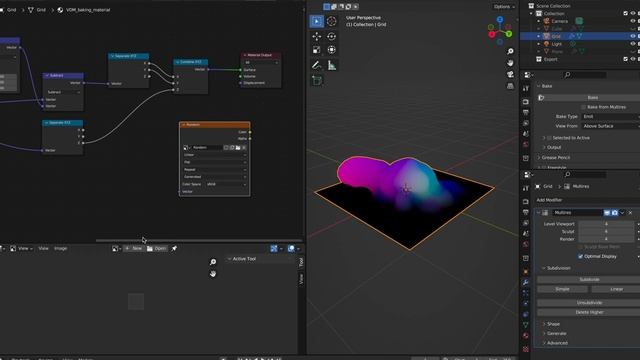Viewport: 640px width, 360px height.
Task: Hide Camera with its eye icon
Action: tap(633, 21)
